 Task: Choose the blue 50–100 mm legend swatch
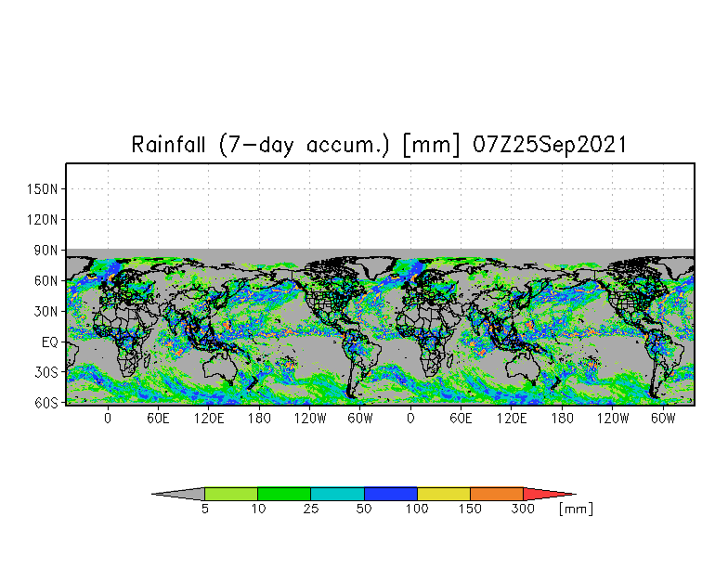391,494
